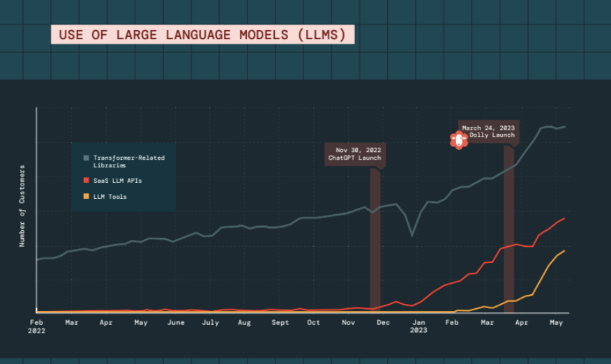Click the red line's endpoint at May
611x364 pixels.
tap(565, 218)
